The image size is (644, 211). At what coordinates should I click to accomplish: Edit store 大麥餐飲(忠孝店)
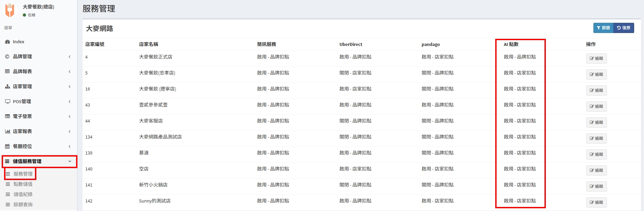tap(596, 75)
